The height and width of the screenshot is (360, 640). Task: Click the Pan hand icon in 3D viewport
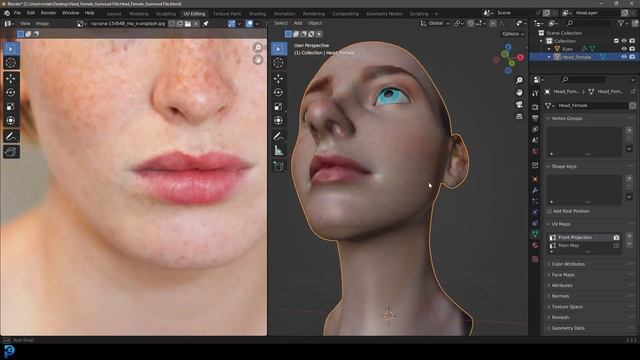[519, 93]
